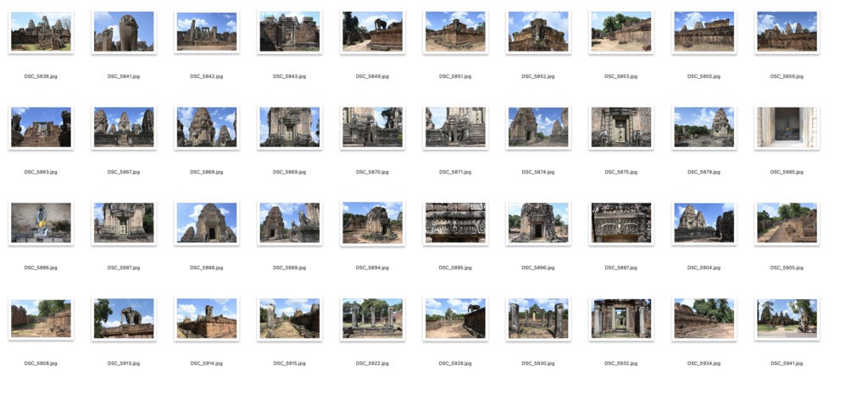Select thumbnail of DSC_5908.jpg
868x410 pixels.
41,319
